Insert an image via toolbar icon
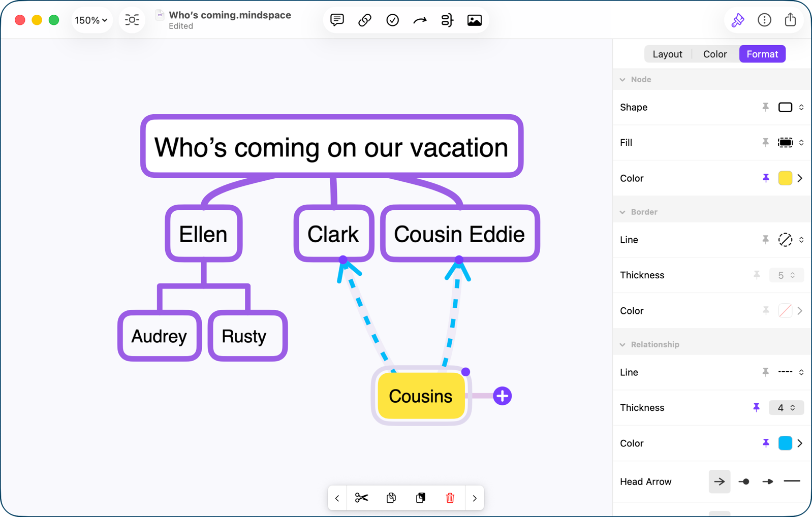 (475, 20)
